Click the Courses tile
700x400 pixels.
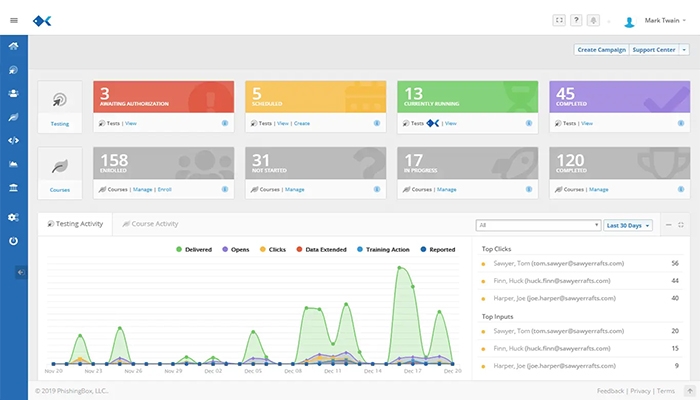coord(60,173)
